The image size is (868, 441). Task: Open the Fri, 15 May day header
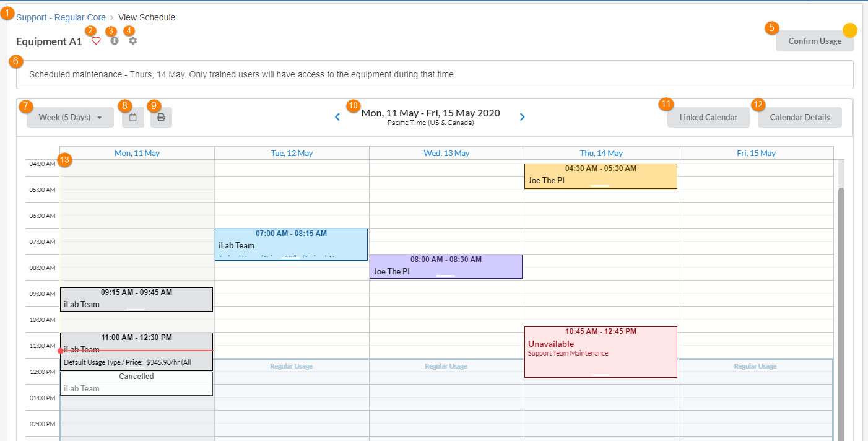pos(755,153)
